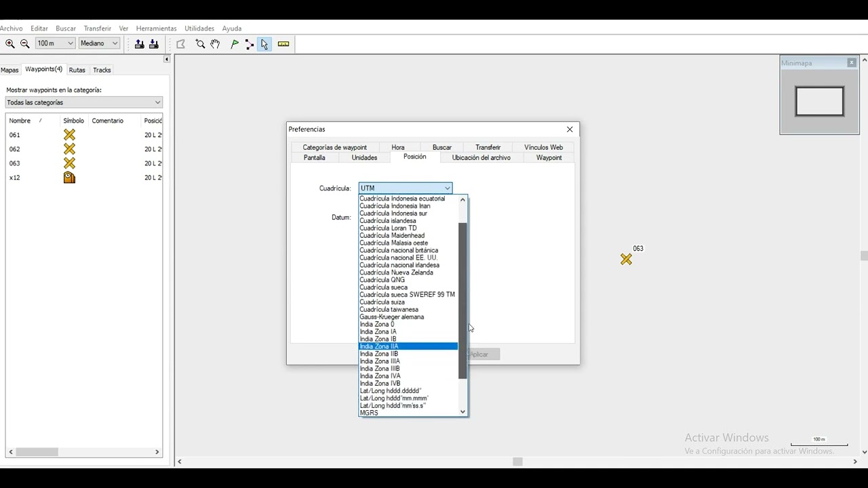Open the Categorías de waypoint preferences tab
This screenshot has width=868, height=488.
coord(334,147)
